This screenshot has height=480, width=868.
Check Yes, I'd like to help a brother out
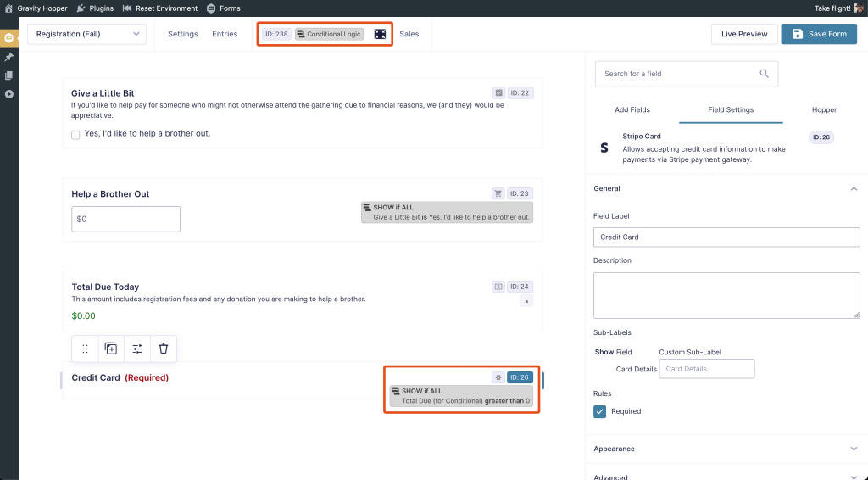[75, 135]
